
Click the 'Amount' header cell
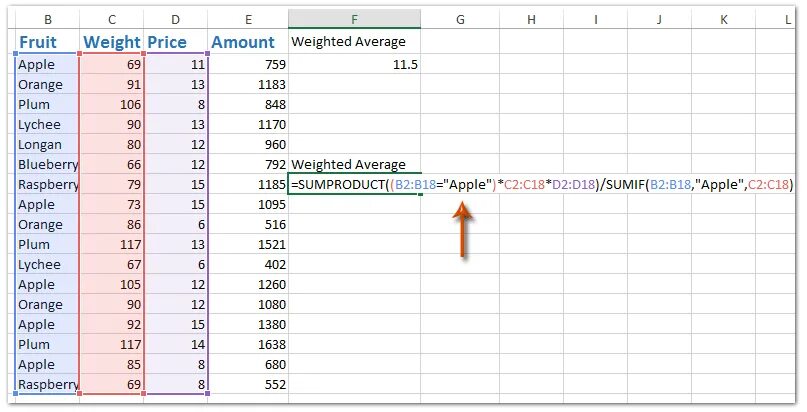(x=248, y=42)
